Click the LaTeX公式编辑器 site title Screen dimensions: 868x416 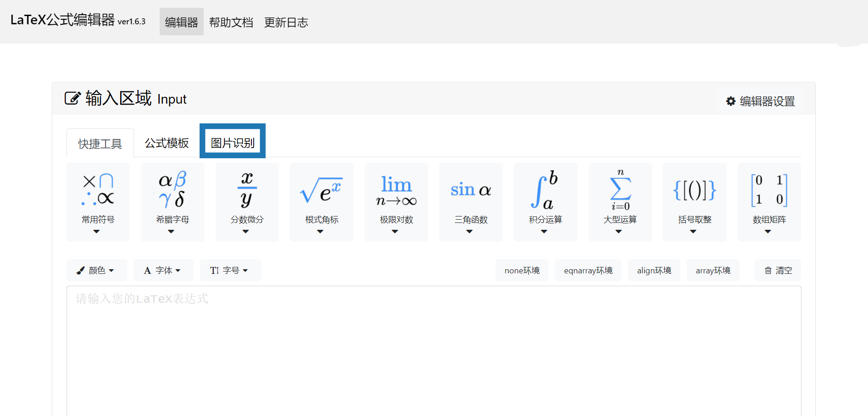coord(62,20)
